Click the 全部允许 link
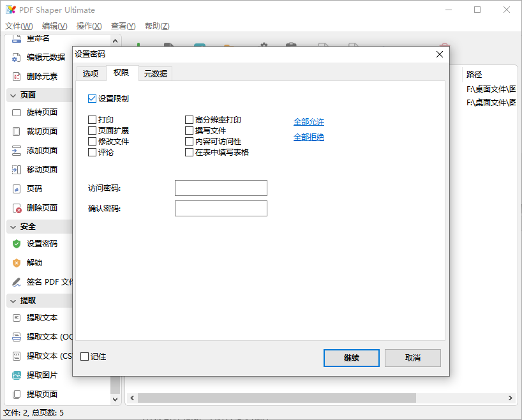Screen dimensions: 522x420 (x=308, y=121)
